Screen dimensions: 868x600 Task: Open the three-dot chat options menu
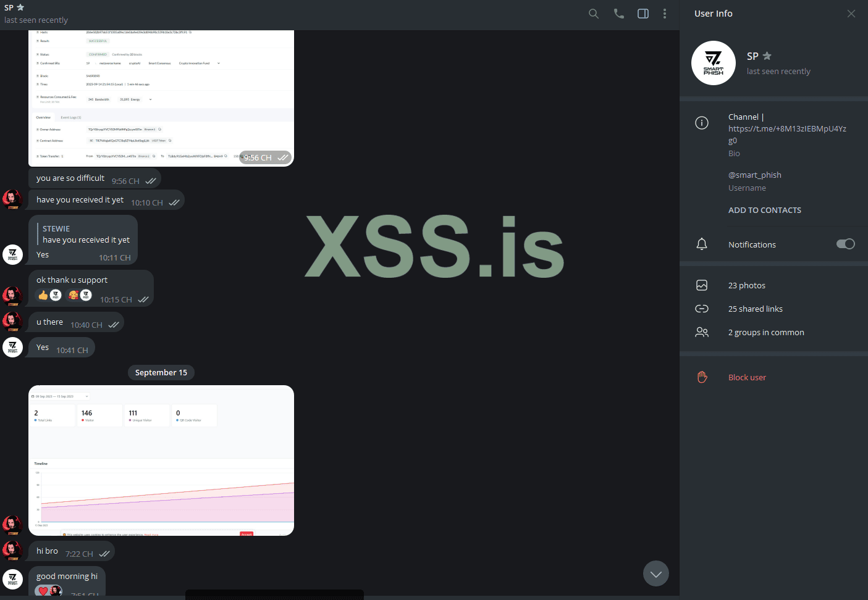[665, 14]
